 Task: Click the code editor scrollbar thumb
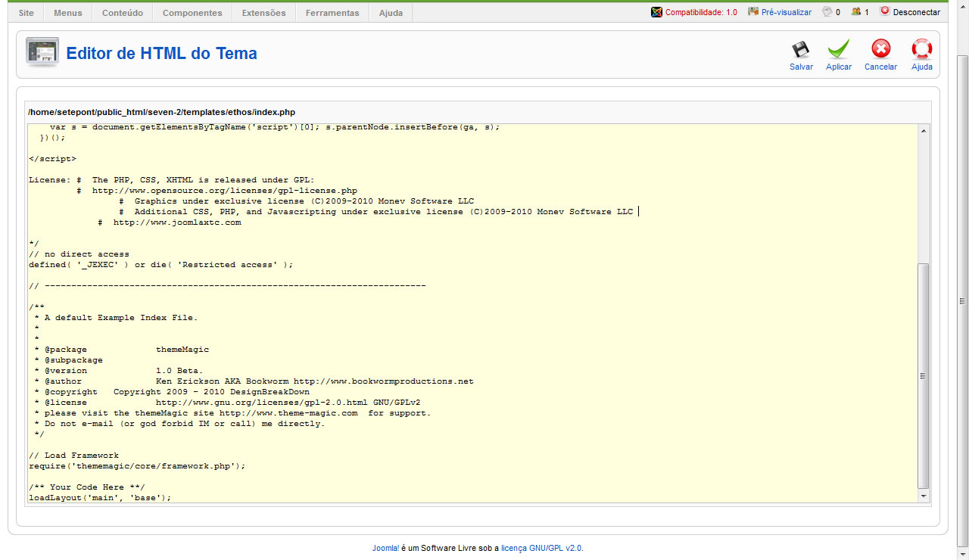[x=923, y=376]
